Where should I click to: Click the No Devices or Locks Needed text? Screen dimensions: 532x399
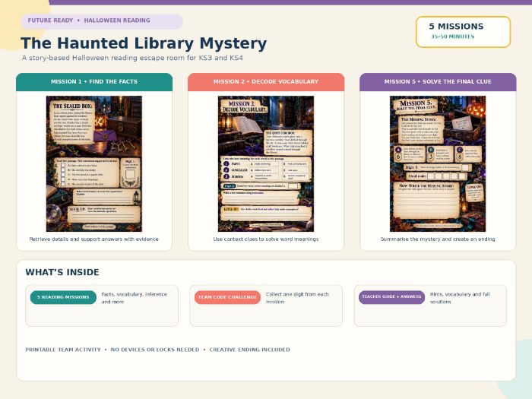[155, 350]
